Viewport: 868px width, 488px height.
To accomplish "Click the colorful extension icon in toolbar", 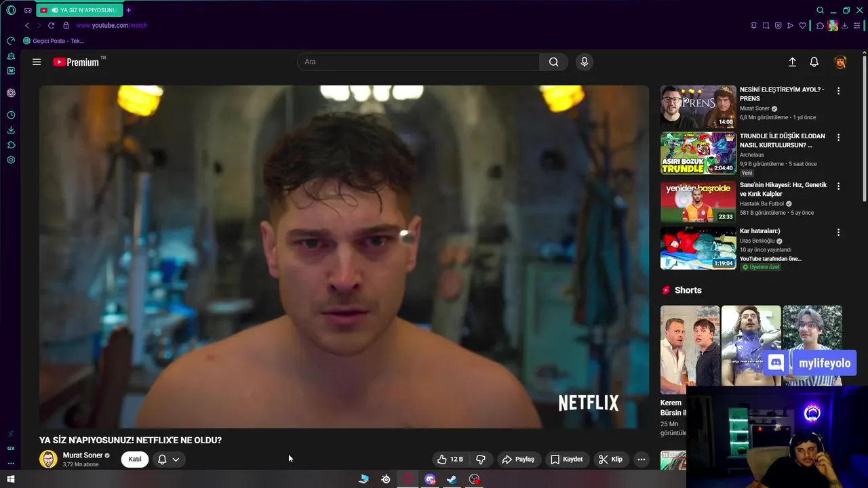I will point(833,26).
